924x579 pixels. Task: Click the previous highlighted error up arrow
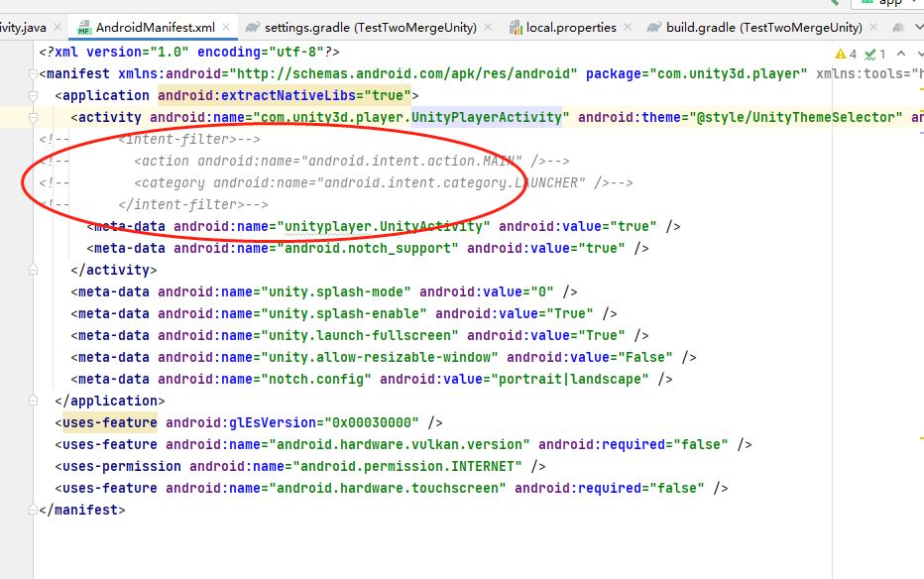tap(901, 54)
